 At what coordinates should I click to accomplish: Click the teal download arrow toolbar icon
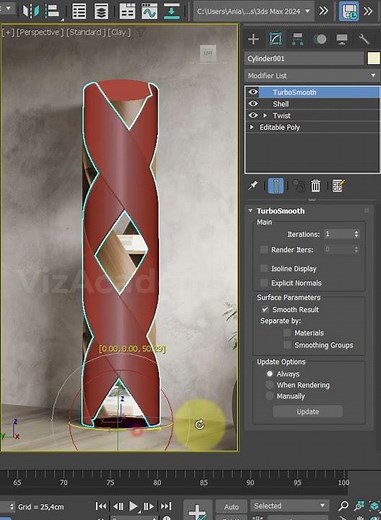[x=172, y=11]
